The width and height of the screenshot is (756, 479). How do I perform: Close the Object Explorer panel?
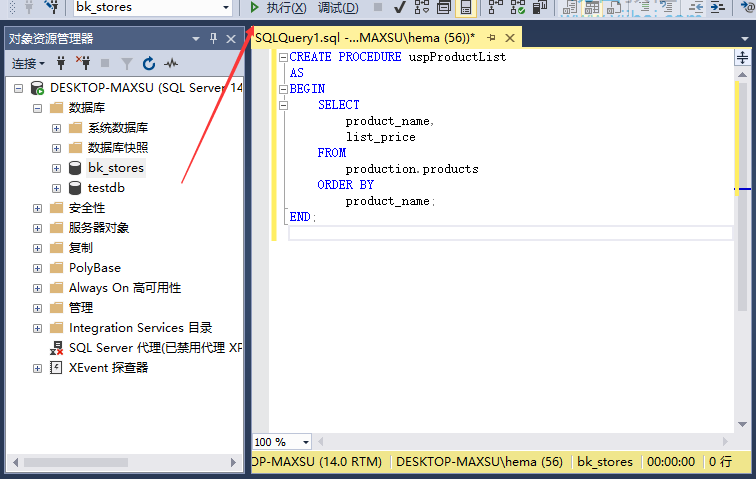231,39
